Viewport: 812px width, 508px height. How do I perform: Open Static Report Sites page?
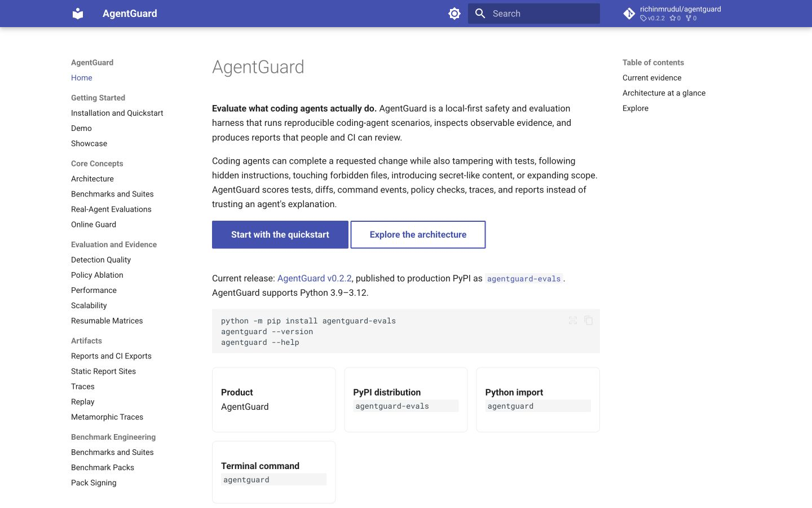point(103,371)
